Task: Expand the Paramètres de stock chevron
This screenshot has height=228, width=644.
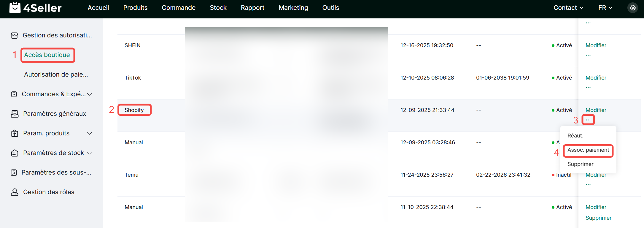Action: coord(89,153)
